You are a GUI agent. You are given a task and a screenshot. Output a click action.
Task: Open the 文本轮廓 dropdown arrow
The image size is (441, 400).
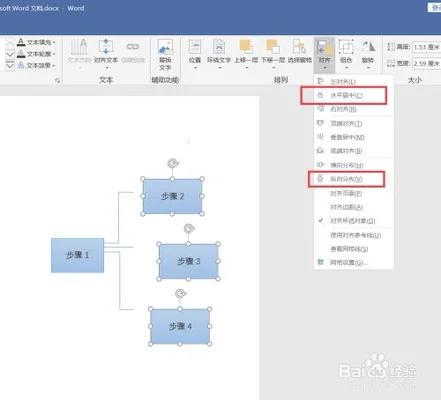[54, 54]
